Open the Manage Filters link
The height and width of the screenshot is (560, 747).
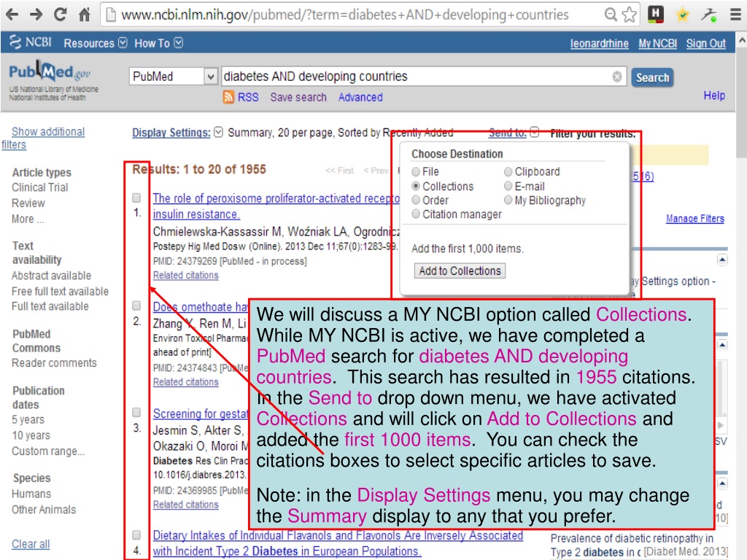(694, 219)
